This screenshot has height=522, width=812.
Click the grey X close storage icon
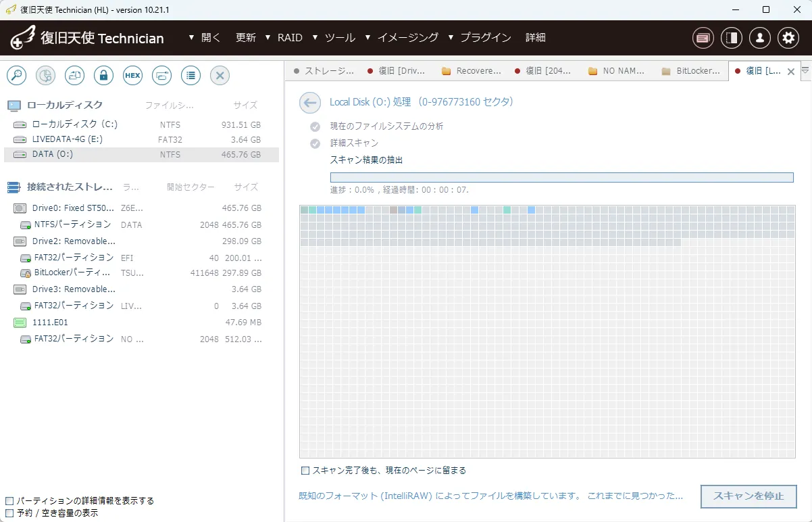click(220, 75)
